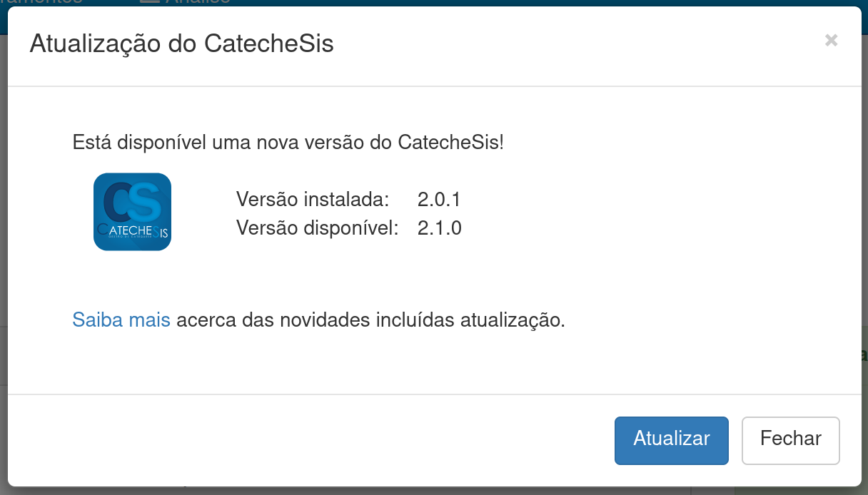Viewport: 868px width, 495px height.
Task: Select the available version number 2.1.0
Action: (440, 228)
